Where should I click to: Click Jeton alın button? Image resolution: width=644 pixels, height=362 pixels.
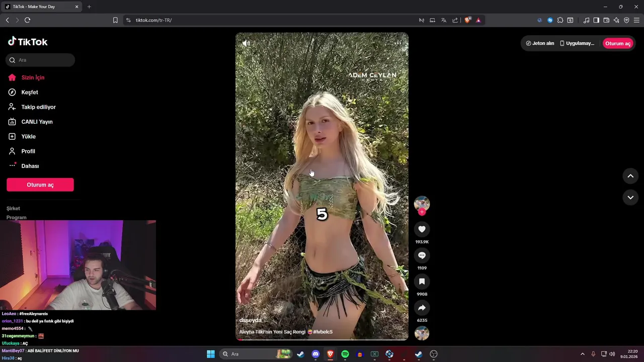tap(540, 43)
